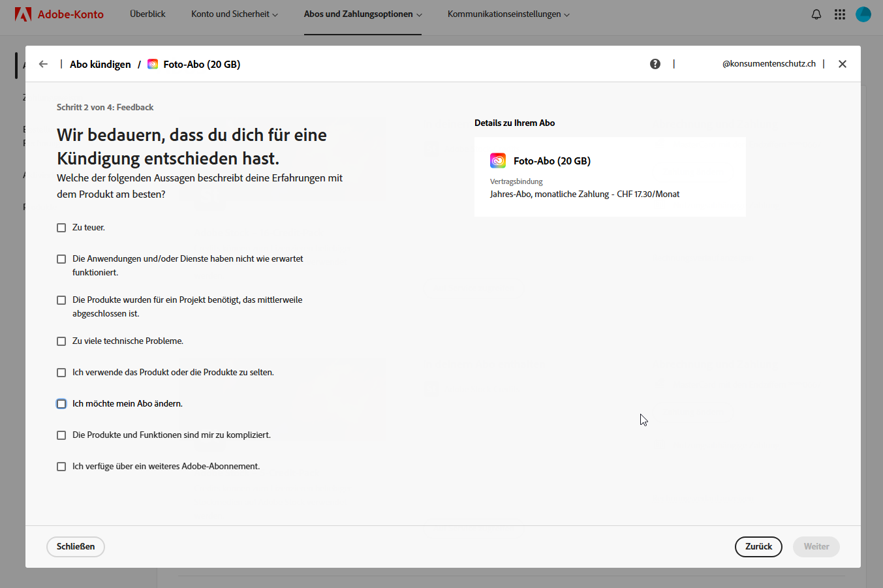Viewport: 883px width, 588px height.
Task: Go to the Überblick tab
Action: 147,14
